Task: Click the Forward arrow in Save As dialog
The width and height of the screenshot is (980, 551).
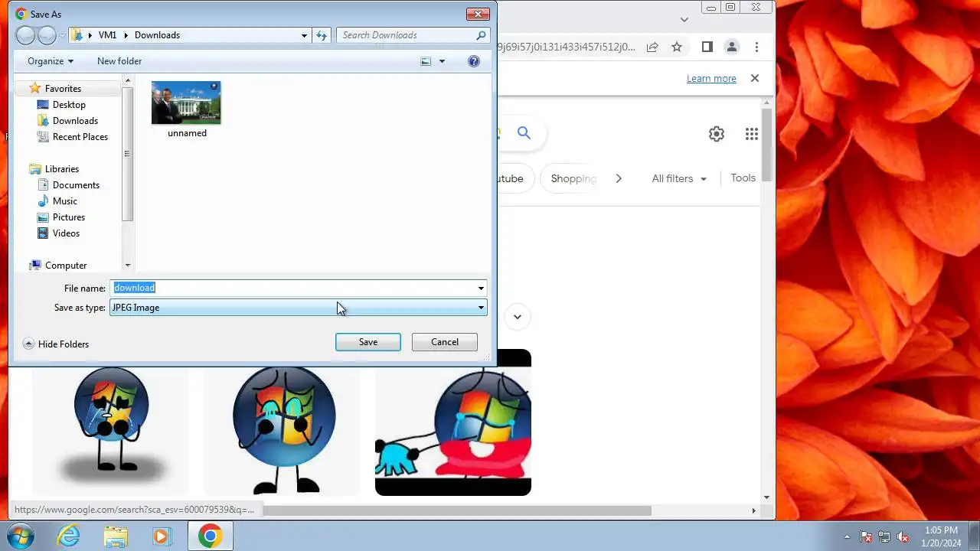Action: (x=47, y=35)
